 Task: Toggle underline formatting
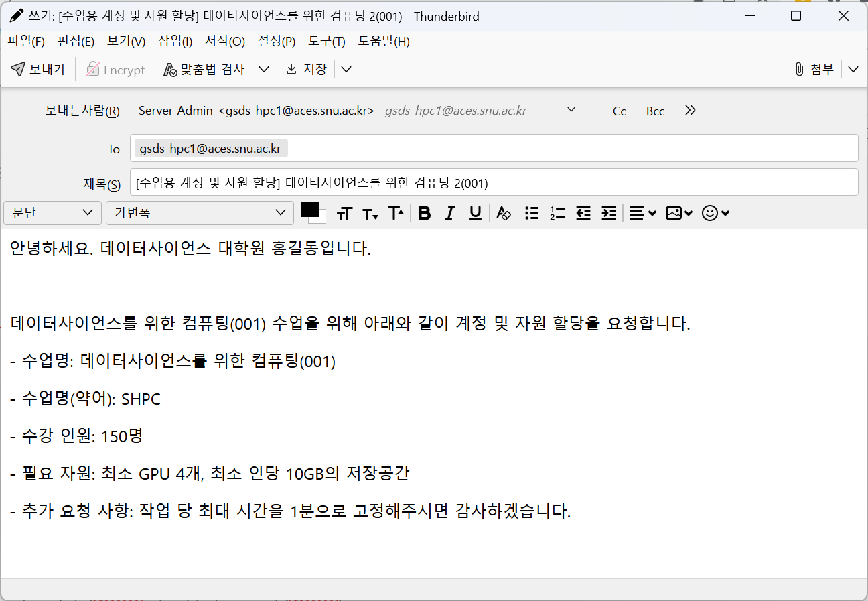(x=476, y=213)
